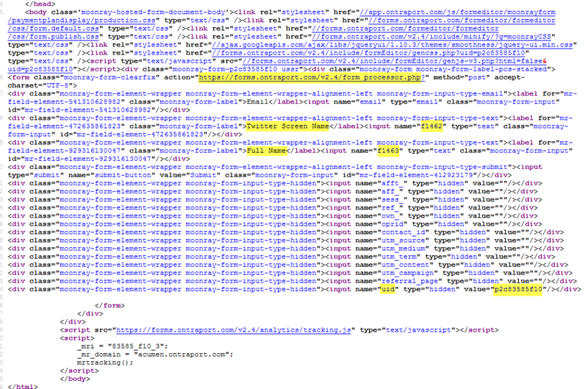
Task: Click the 'mrtracking();' function call line
Action: [x=104, y=363]
